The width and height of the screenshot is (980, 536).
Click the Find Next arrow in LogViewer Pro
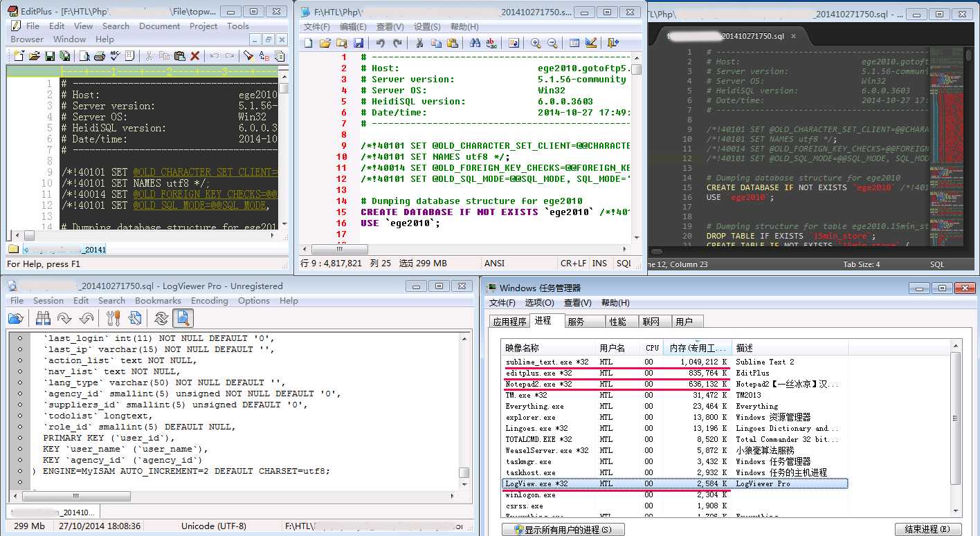click(x=65, y=318)
